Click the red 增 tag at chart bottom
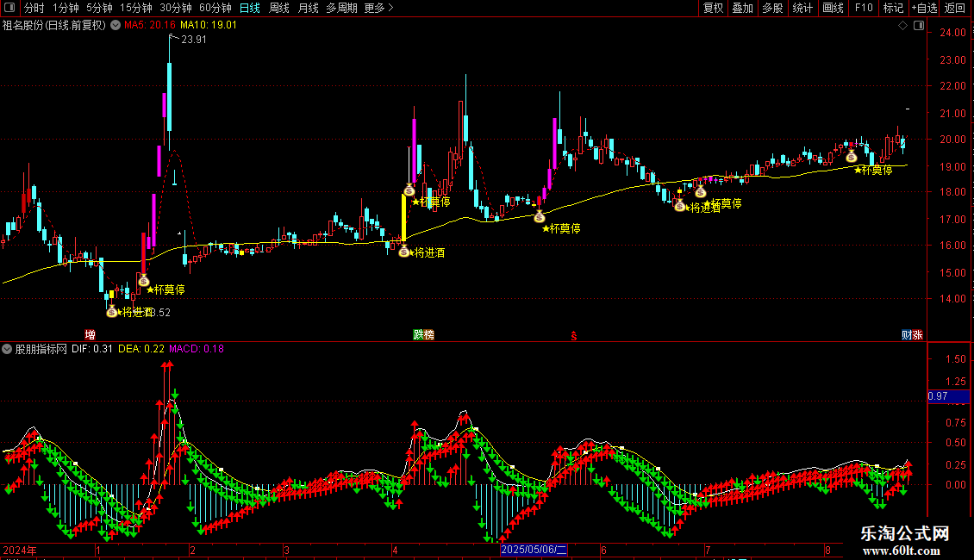This screenshot has width=974, height=560. tap(90, 334)
